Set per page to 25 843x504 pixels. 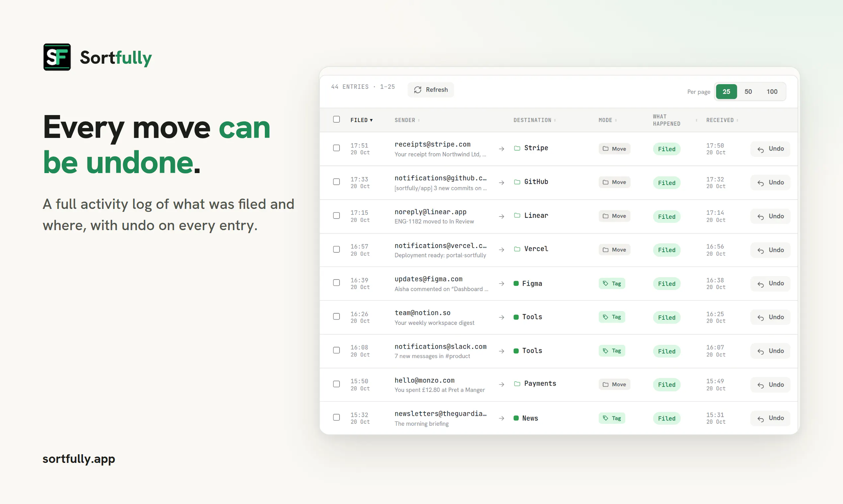pyautogui.click(x=726, y=92)
